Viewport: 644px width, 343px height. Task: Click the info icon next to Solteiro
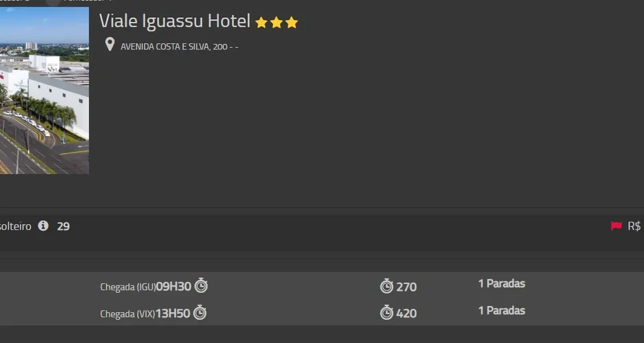[x=43, y=226]
